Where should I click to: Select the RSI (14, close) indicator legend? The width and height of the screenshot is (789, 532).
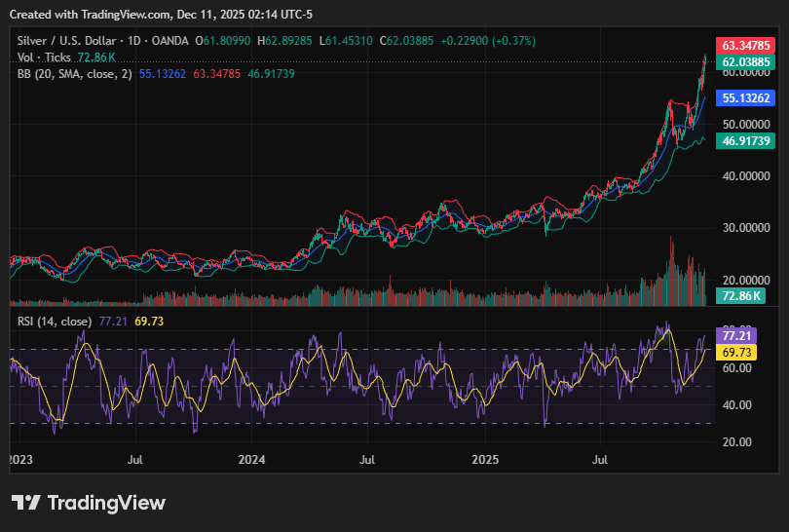click(x=55, y=322)
